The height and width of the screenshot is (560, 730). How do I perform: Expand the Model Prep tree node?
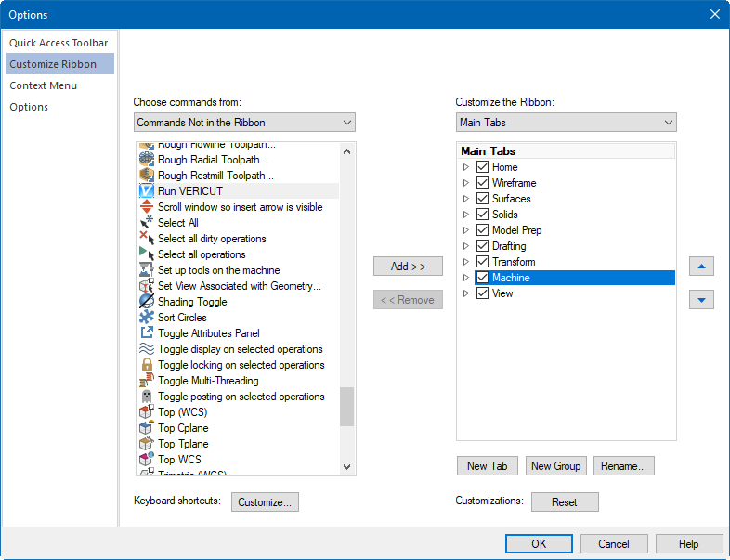tap(465, 230)
